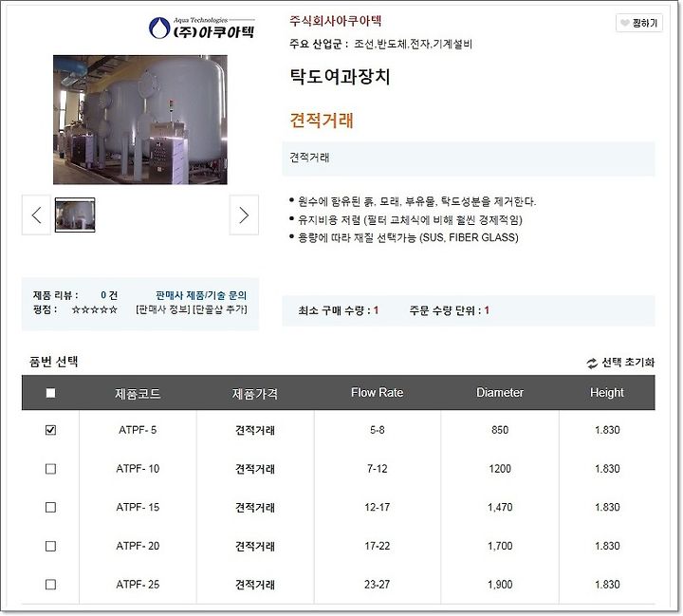This screenshot has width=683, height=616.
Task: Click the 주요 산업군 industry line
Action: coord(380,44)
